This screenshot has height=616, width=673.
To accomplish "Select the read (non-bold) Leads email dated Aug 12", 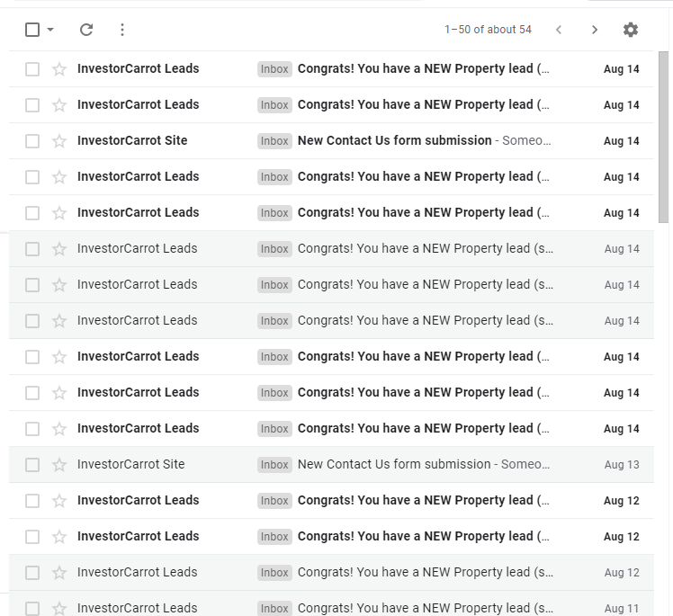I will click(x=32, y=572).
